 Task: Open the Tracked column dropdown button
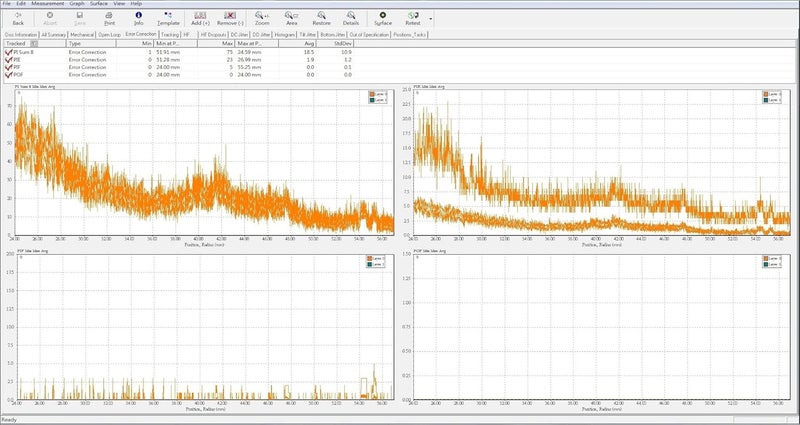[35, 44]
